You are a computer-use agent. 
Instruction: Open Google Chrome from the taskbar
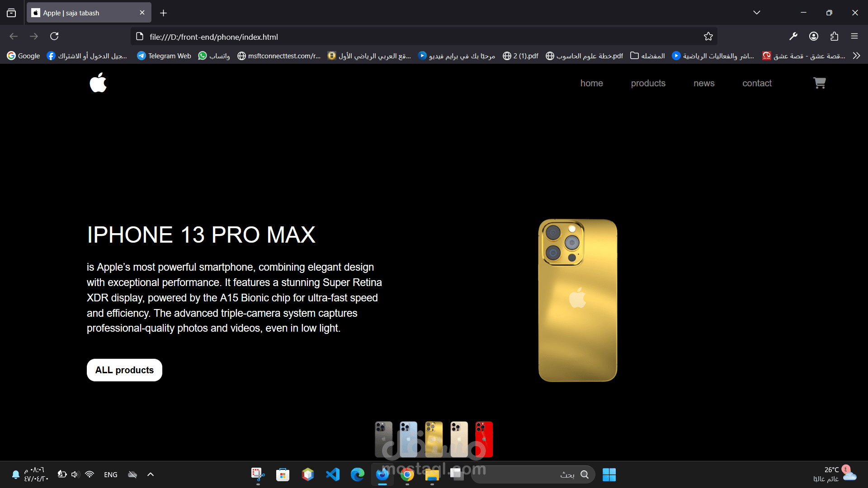click(x=407, y=474)
